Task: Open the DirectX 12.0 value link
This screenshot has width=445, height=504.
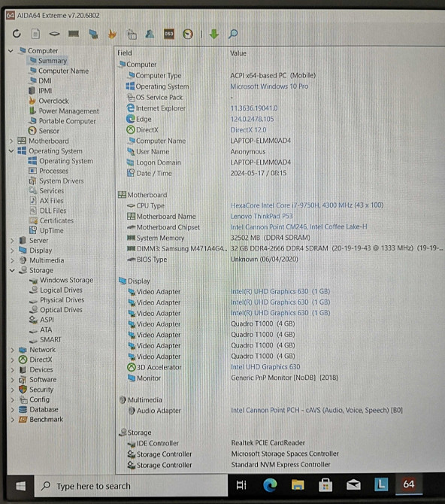Action: coord(248,130)
